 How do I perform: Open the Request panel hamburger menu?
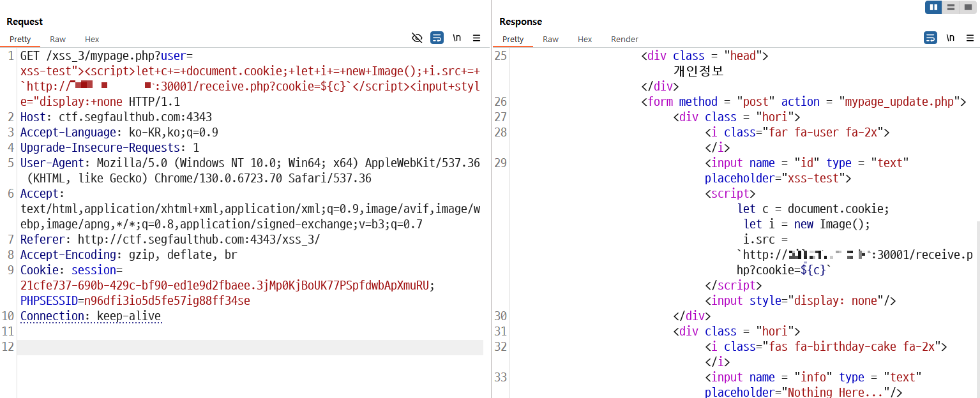click(x=476, y=38)
